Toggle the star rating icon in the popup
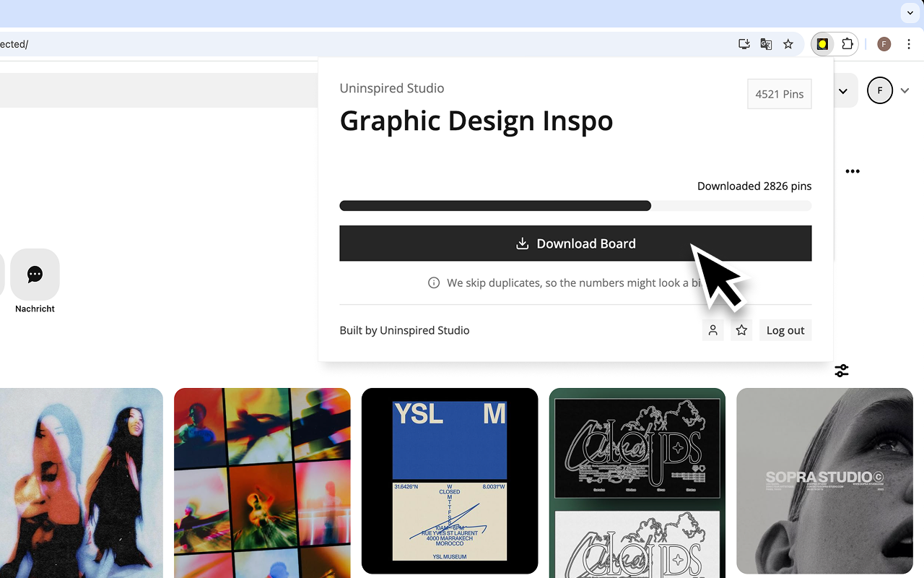This screenshot has height=578, width=924. 741,329
